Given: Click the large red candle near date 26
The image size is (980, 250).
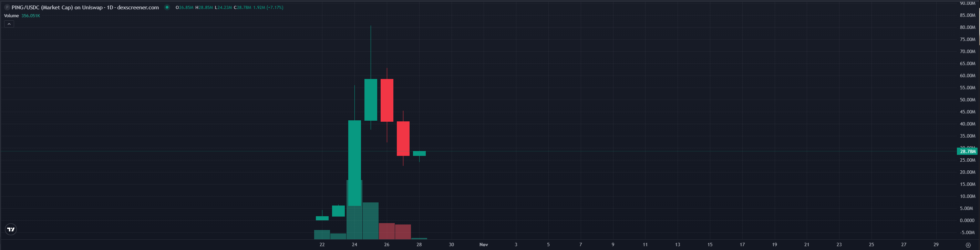Looking at the screenshot, I should click(387, 100).
